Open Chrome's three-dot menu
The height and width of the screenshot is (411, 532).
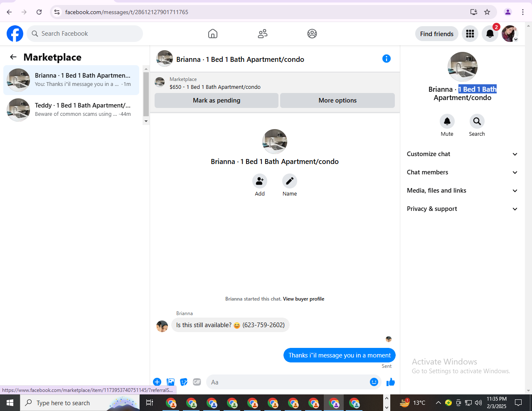[523, 12]
